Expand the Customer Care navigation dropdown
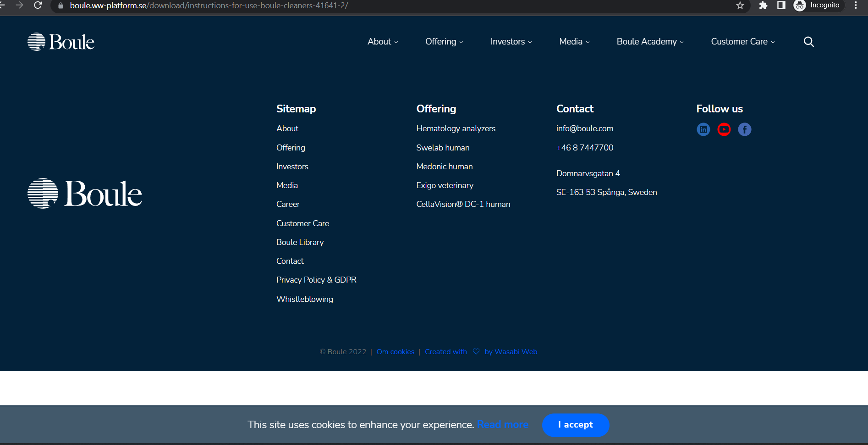 (x=743, y=42)
